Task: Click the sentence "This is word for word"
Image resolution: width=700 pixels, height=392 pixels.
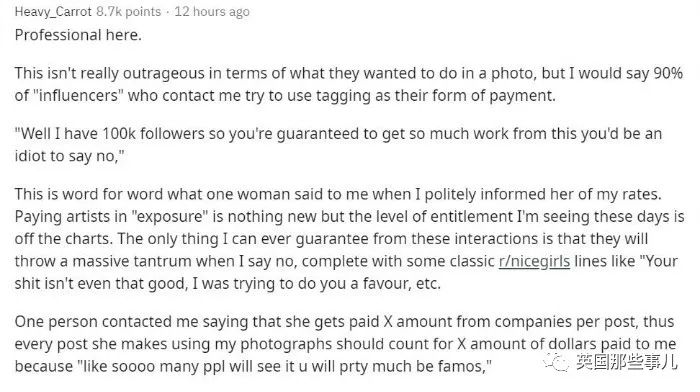Action: point(338,194)
